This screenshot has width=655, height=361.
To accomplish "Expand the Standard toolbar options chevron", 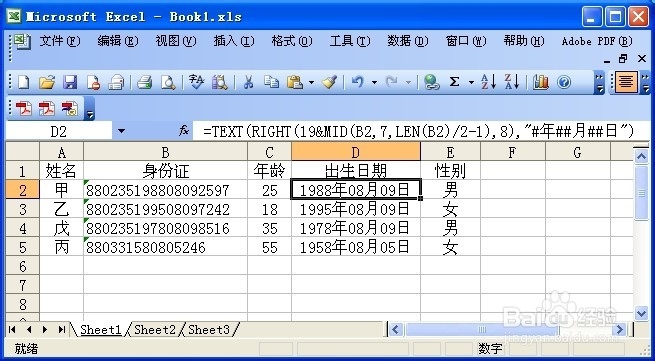I will 599,82.
